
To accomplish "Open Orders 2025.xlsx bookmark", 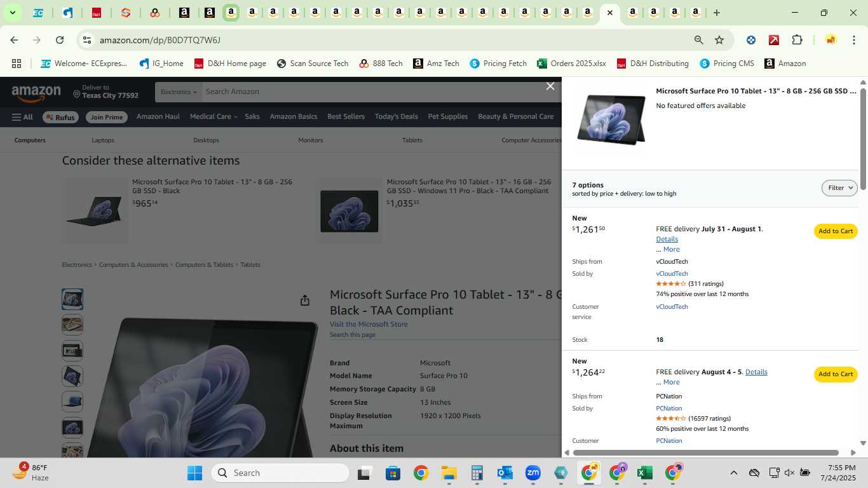I will click(x=571, y=64).
